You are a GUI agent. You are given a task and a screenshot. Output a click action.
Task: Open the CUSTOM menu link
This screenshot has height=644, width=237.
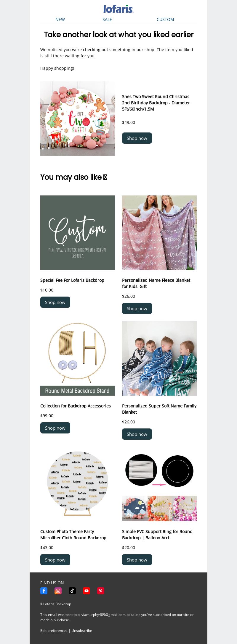tap(165, 20)
